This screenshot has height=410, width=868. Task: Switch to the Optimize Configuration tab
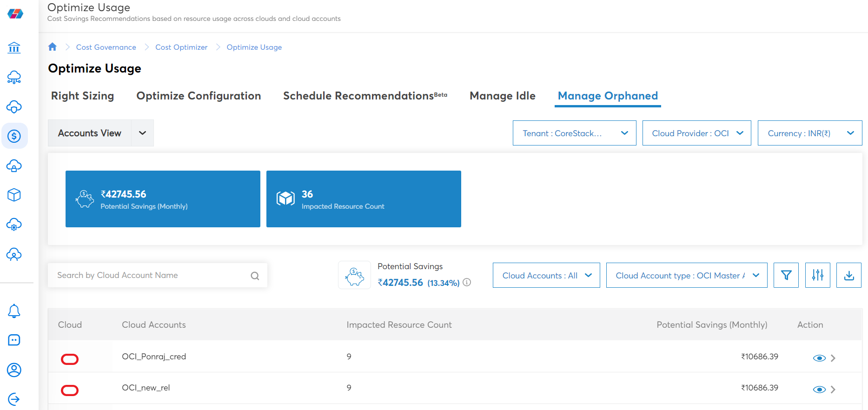pyautogui.click(x=199, y=96)
